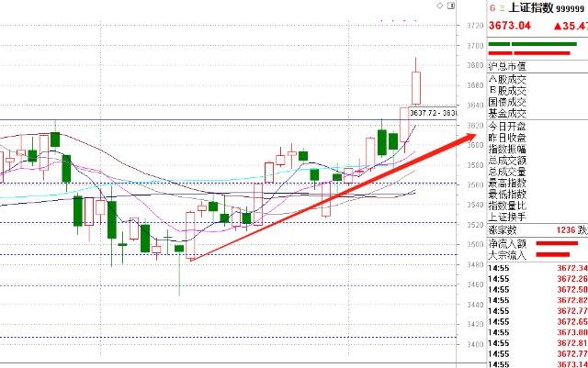Open the 今日开盘 field
588x368 pixels.
click(x=507, y=125)
